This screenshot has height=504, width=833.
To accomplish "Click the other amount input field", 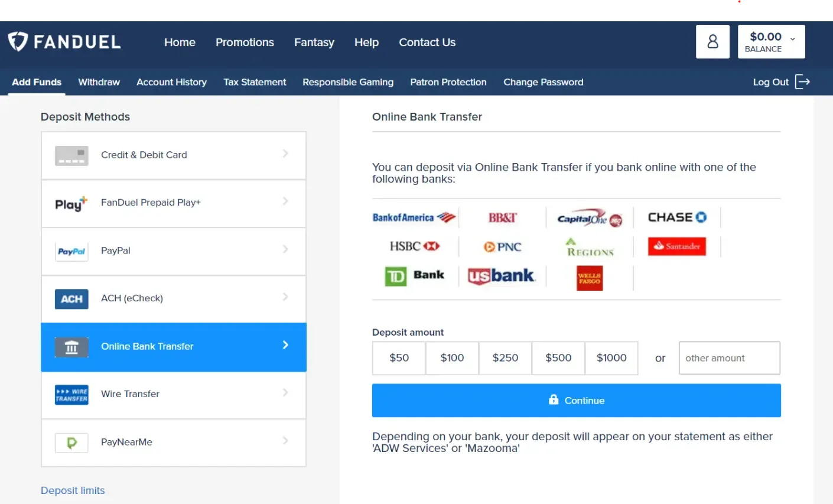I will tap(729, 358).
